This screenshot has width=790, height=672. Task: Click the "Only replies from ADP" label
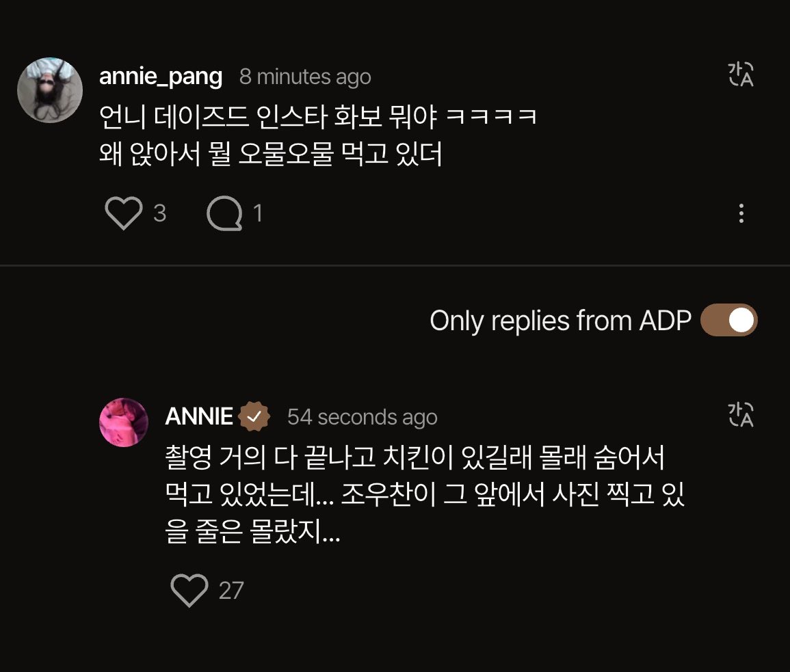coord(560,320)
